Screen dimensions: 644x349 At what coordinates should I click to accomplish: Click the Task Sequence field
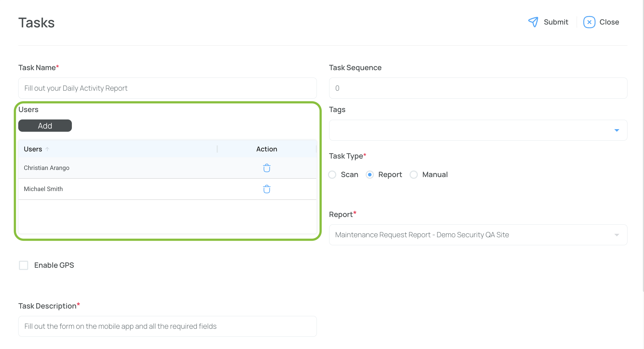[478, 88]
